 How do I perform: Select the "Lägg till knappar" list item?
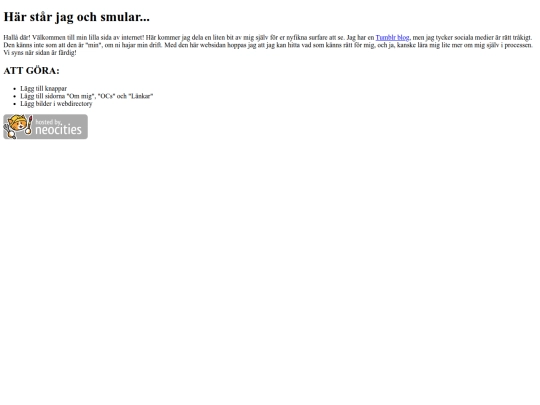[43, 89]
